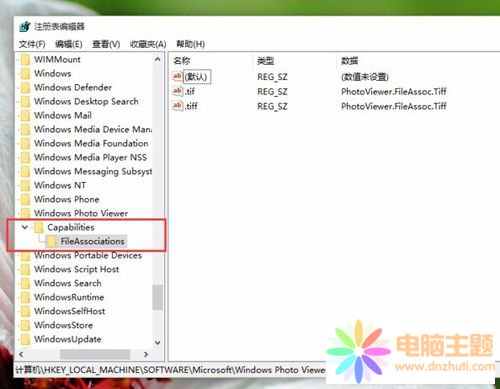Click the WindowsStore folder icon
This screenshot has width=500, height=389.
point(26,325)
